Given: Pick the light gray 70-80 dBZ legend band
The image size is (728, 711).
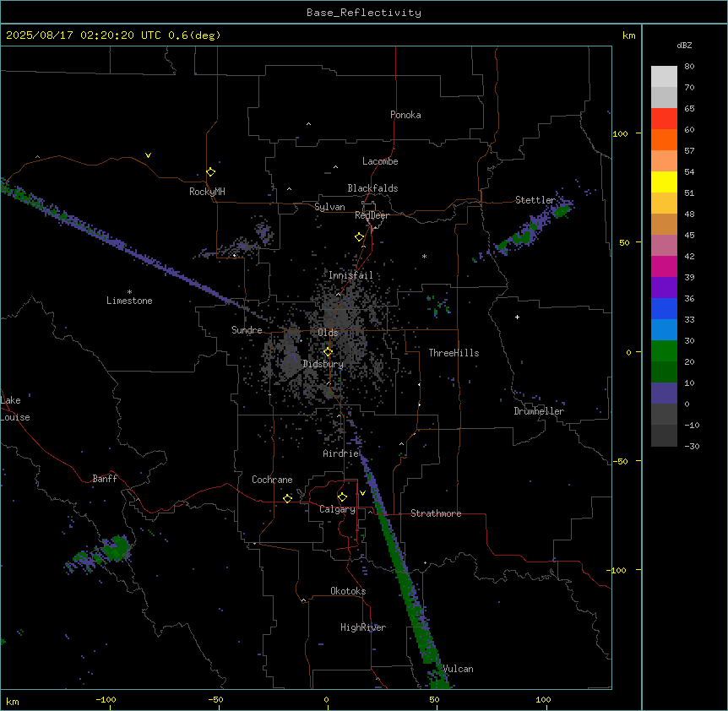Looking at the screenshot, I should coord(664,76).
